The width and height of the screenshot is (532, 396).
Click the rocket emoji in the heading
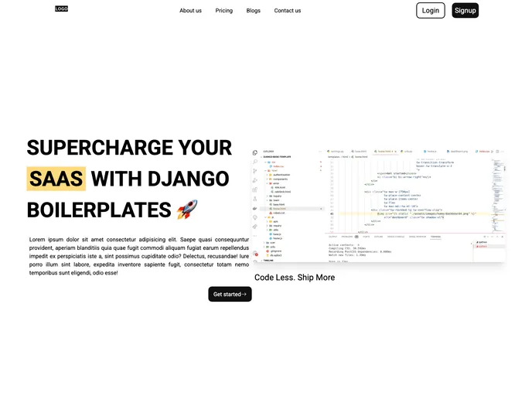click(187, 210)
